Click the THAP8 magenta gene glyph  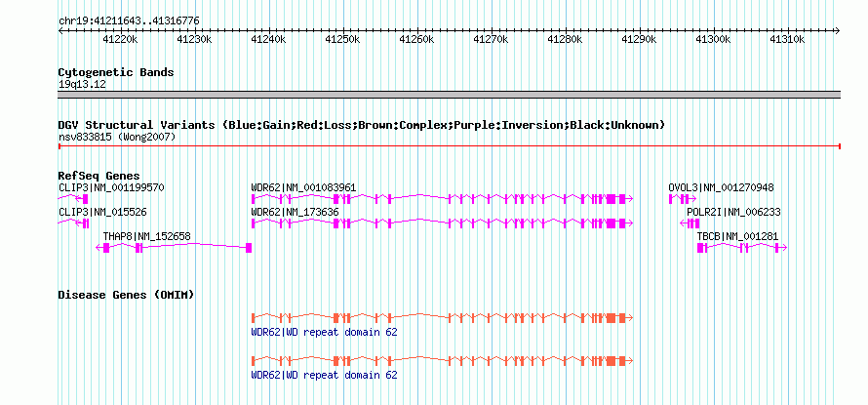pyautogui.click(x=174, y=248)
